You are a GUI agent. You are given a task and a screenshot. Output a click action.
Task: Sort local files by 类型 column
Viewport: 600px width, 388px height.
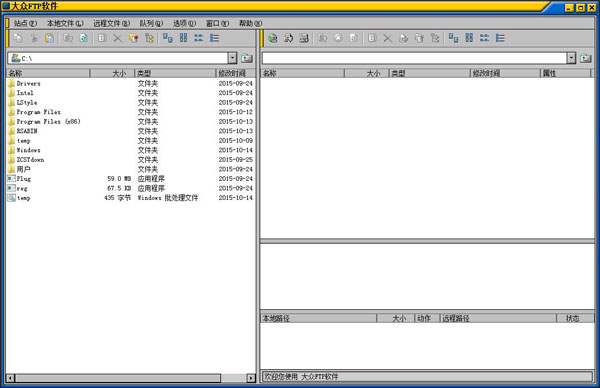(175, 73)
